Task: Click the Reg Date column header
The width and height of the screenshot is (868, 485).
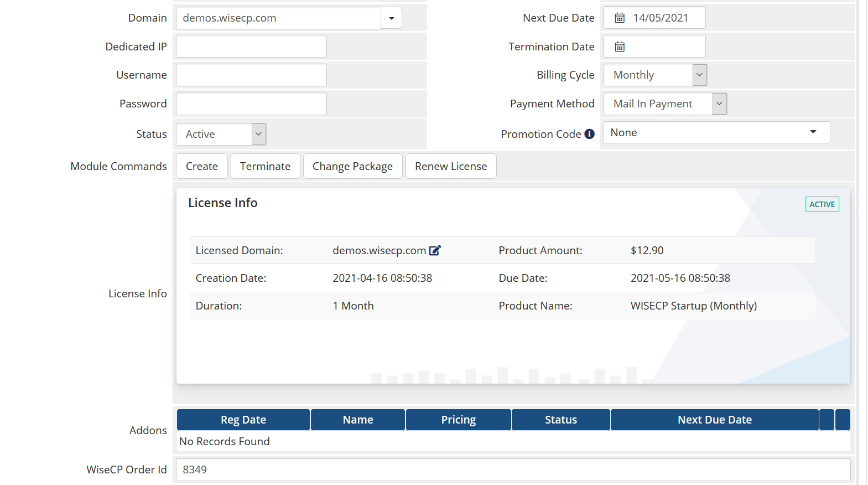Action: pyautogui.click(x=243, y=420)
